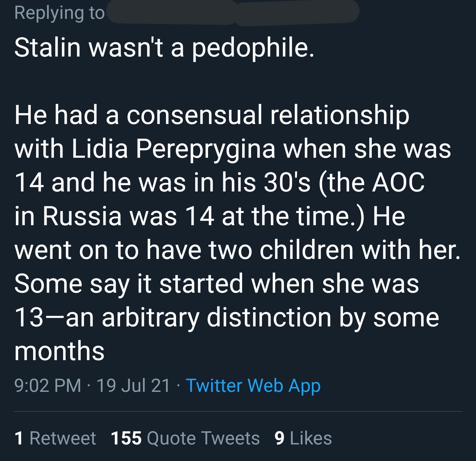
Task: Click the "Replying to" label
Action: point(60,13)
